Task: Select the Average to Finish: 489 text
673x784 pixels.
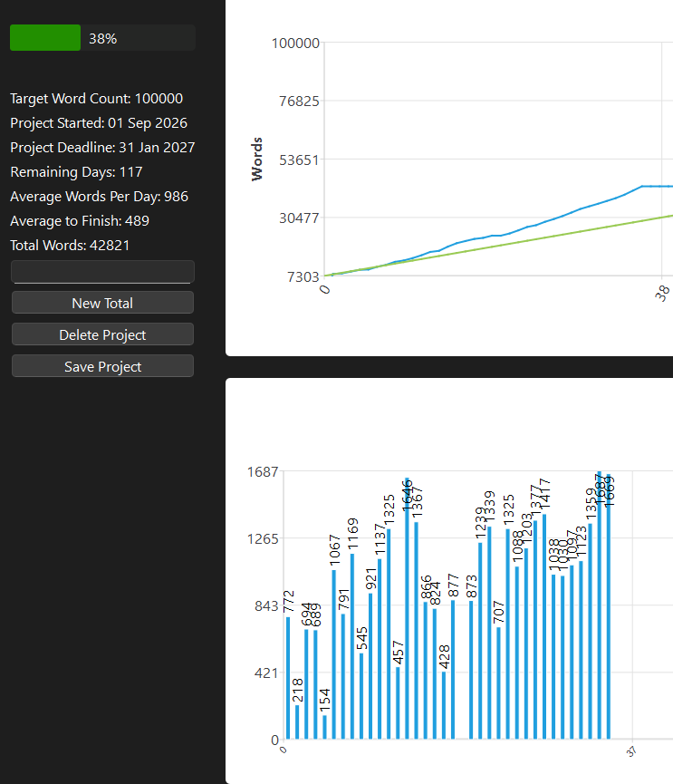Action: click(x=80, y=221)
